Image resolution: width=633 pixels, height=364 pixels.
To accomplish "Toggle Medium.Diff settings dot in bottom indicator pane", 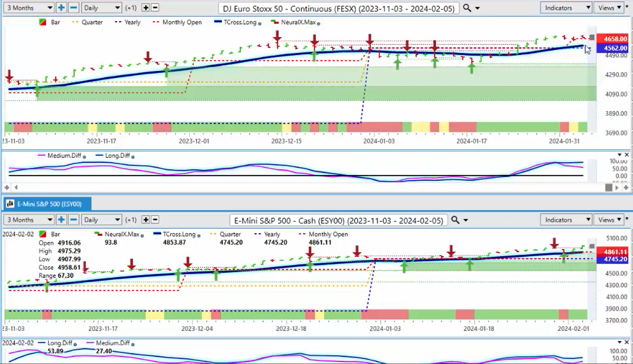I will click(133, 344).
